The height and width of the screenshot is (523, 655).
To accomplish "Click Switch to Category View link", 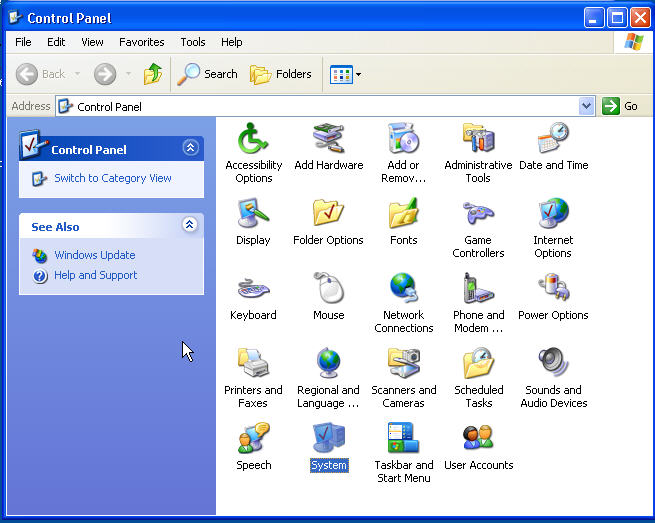I will click(x=113, y=178).
